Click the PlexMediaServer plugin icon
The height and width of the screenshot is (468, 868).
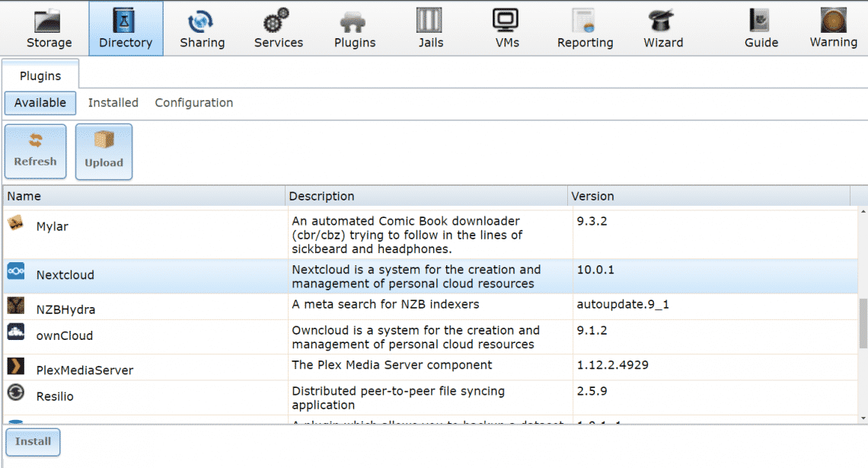(x=15, y=366)
